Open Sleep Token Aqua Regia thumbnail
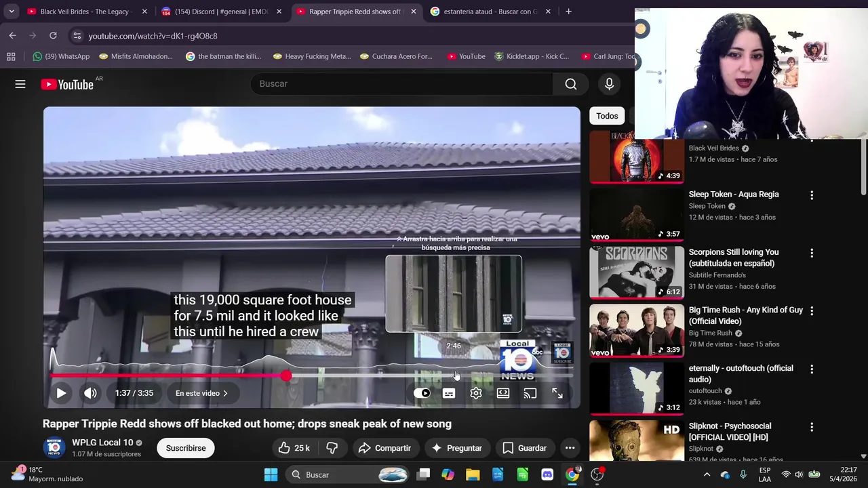Screen dimensions: 868x488 click(x=637, y=215)
